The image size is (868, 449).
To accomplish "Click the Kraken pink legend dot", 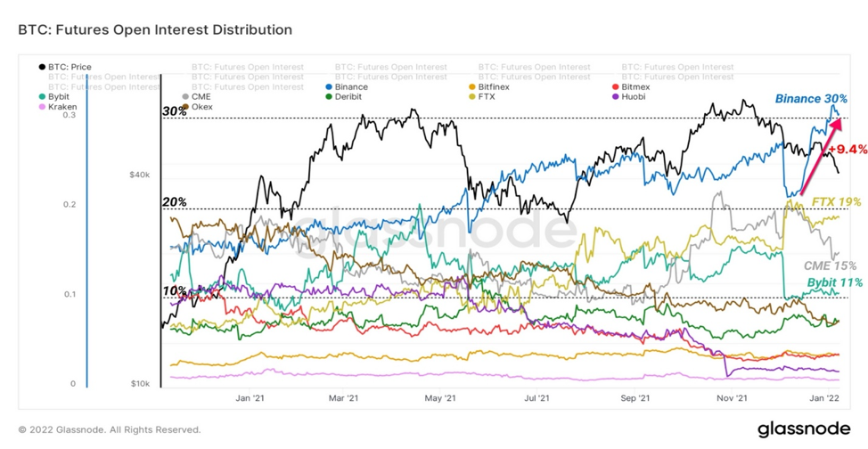I will [x=42, y=107].
